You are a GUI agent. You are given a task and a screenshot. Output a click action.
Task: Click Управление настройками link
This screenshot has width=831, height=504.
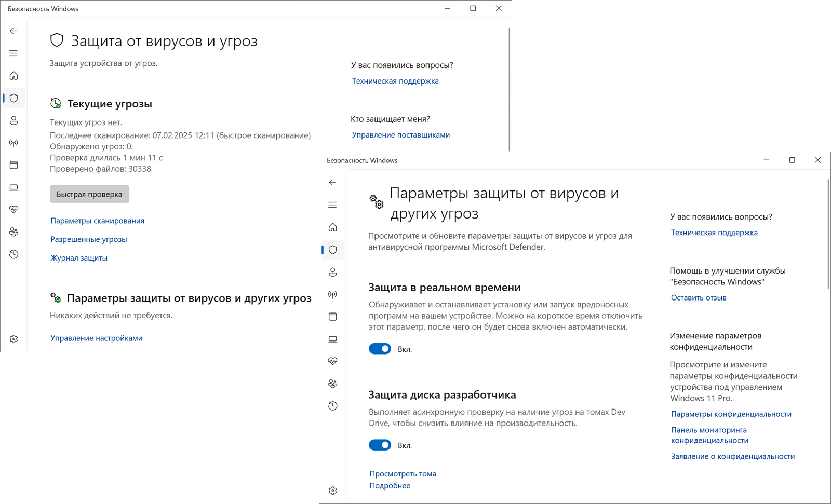(96, 338)
